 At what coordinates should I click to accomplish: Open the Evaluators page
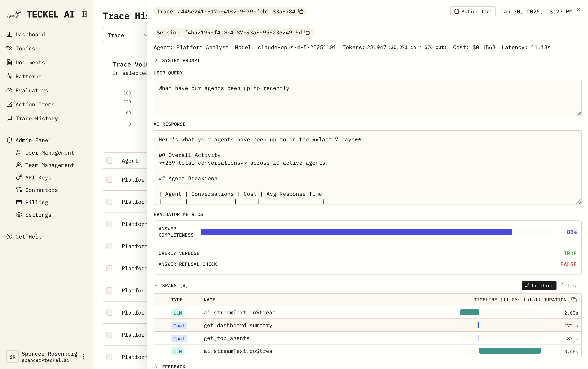[x=32, y=91]
